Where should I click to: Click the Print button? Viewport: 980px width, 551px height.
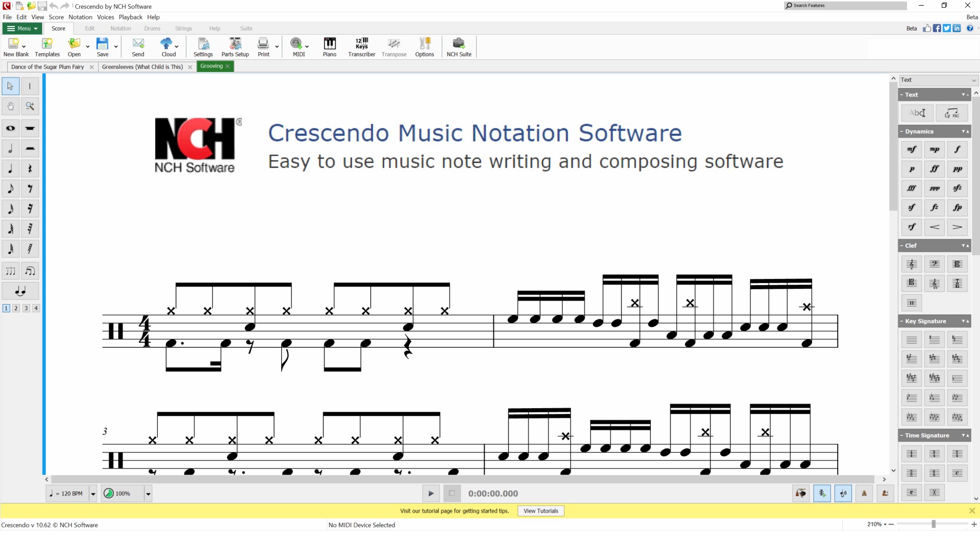click(262, 47)
